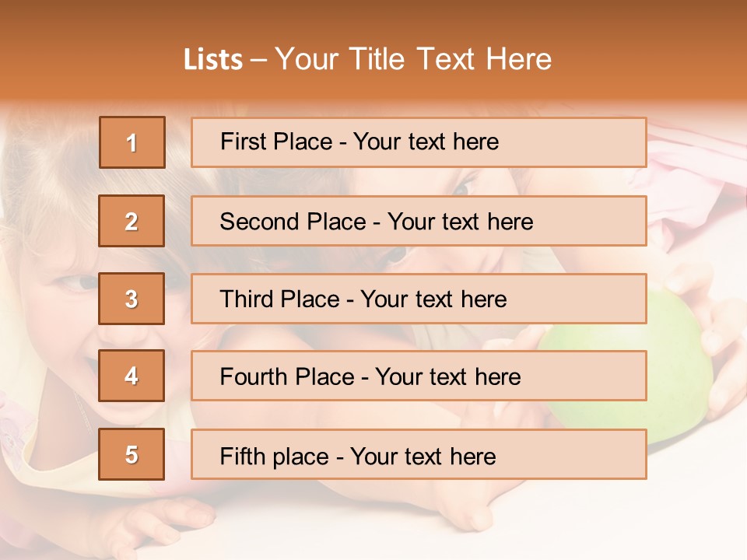Image resolution: width=747 pixels, height=560 pixels.
Task: Select the First Place text box
Action: tap(419, 142)
